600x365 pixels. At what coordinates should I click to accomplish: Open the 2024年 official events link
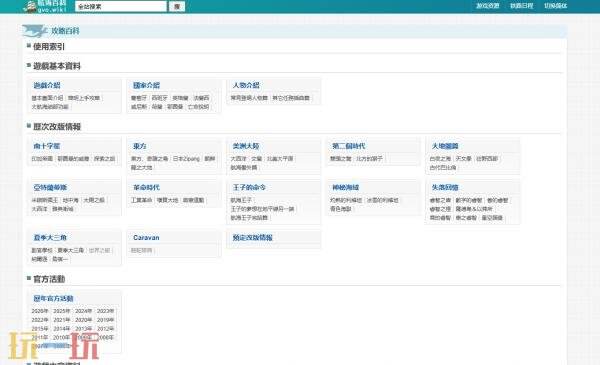click(x=83, y=311)
